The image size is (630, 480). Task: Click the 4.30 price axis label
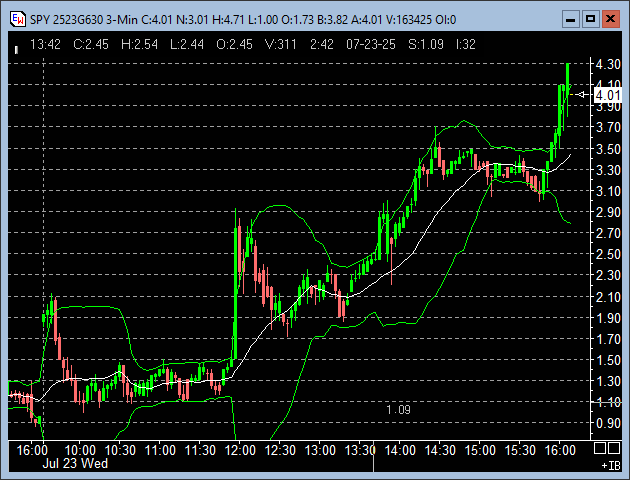click(x=608, y=64)
